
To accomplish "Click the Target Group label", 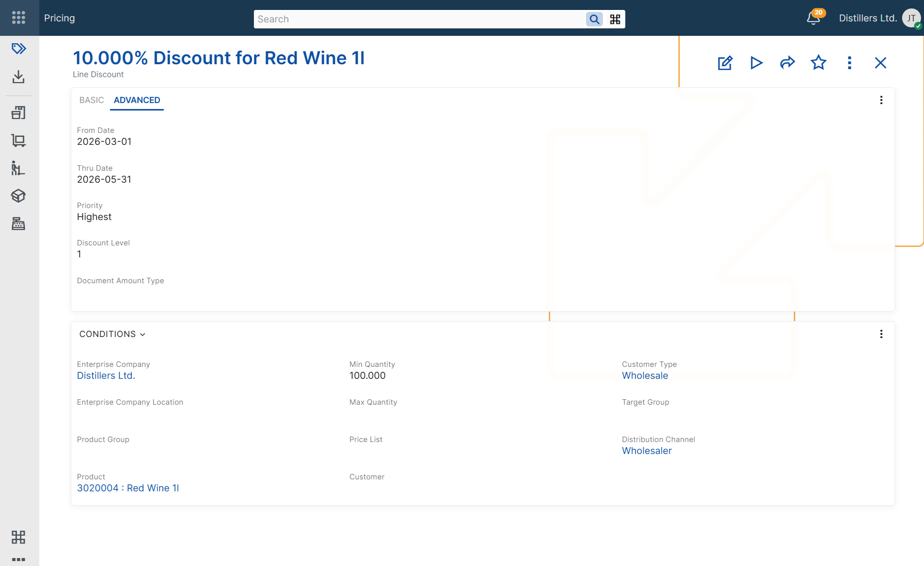I will click(645, 402).
